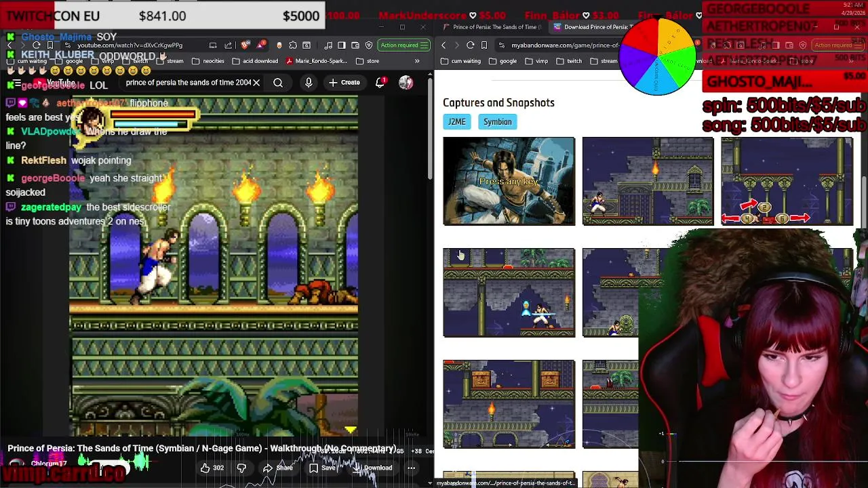
Task: Open 'twitch' bookmark folder in myabandonware window
Action: pyautogui.click(x=570, y=61)
